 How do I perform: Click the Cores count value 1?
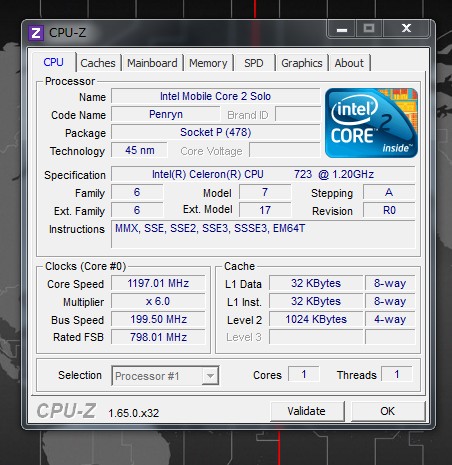[304, 374]
